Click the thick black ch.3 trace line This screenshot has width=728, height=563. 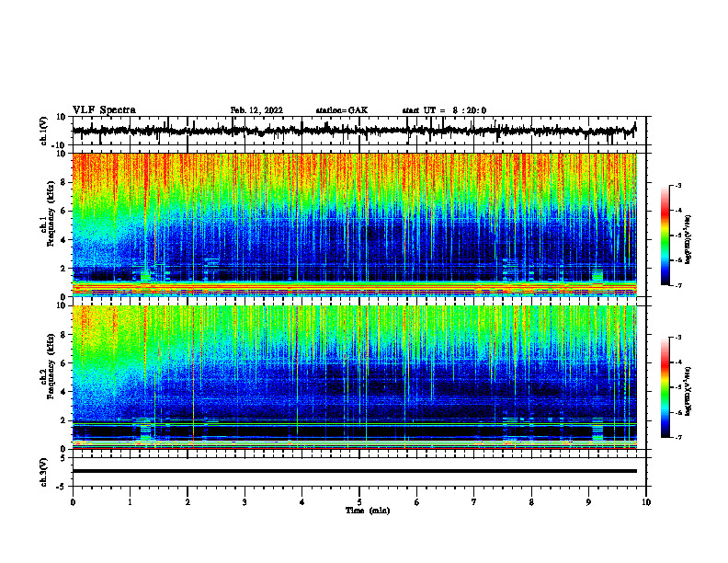(355, 471)
